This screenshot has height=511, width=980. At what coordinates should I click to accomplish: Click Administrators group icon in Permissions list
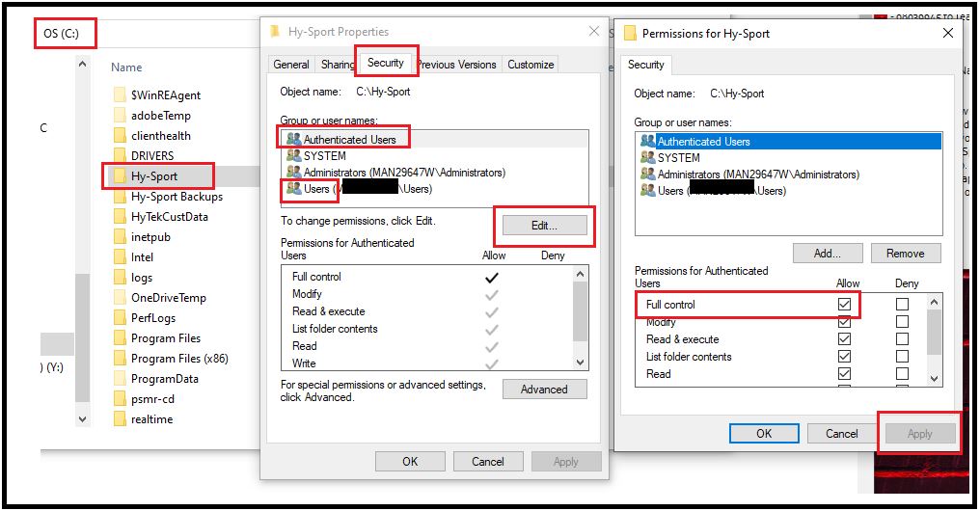(x=647, y=175)
